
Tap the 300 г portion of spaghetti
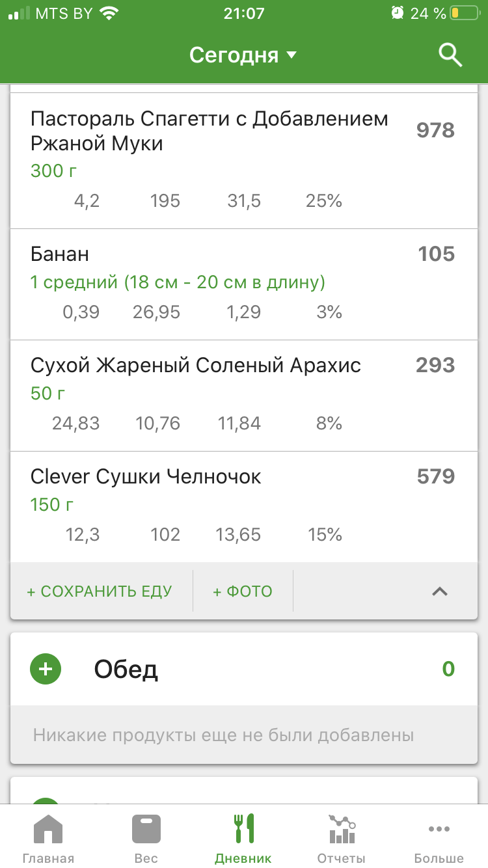tap(55, 171)
